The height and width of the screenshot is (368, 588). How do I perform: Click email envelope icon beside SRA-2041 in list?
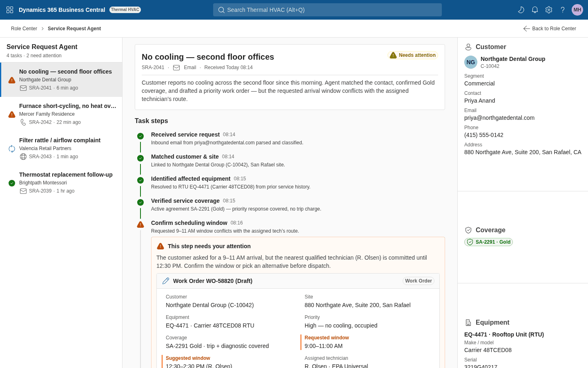(23, 88)
